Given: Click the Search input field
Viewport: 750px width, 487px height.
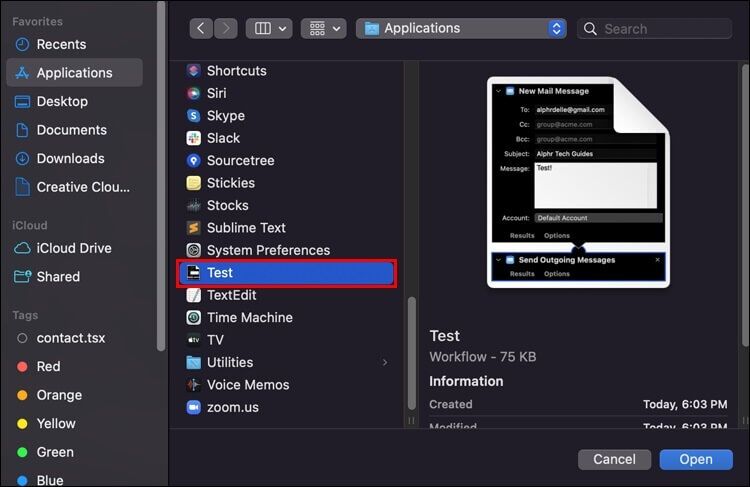Looking at the screenshot, I should 654,29.
